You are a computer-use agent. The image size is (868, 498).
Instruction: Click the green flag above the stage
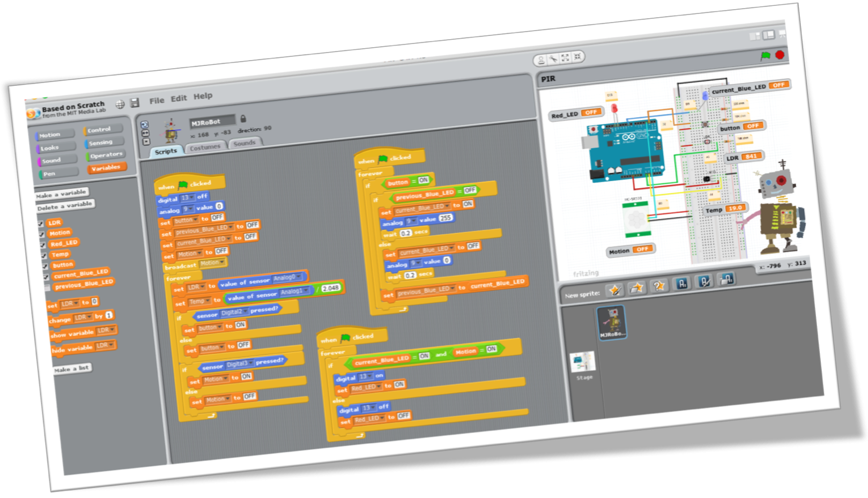point(766,56)
